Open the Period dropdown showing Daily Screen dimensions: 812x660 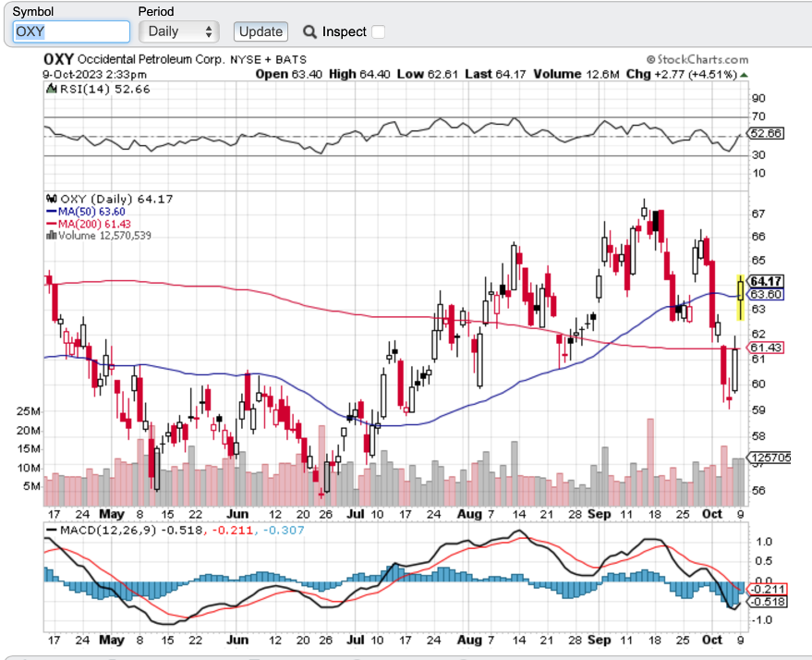(x=177, y=31)
